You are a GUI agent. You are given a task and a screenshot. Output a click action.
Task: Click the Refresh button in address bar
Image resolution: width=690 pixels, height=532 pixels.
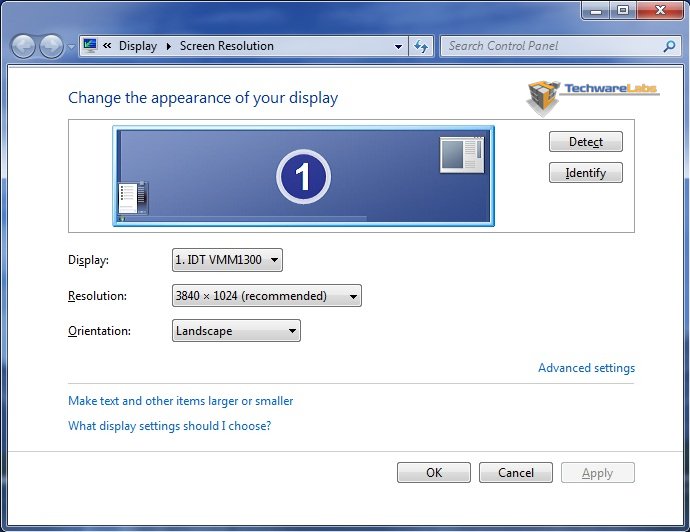(x=421, y=46)
